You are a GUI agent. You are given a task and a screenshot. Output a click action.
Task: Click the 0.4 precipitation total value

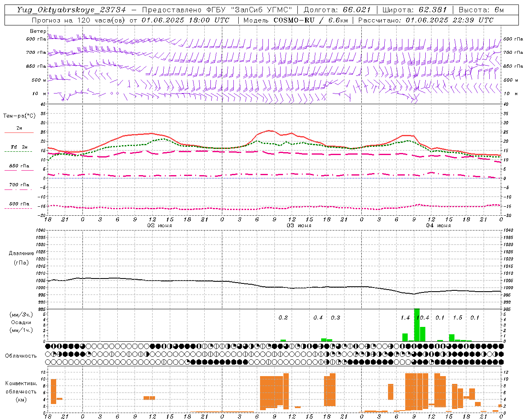point(318,318)
